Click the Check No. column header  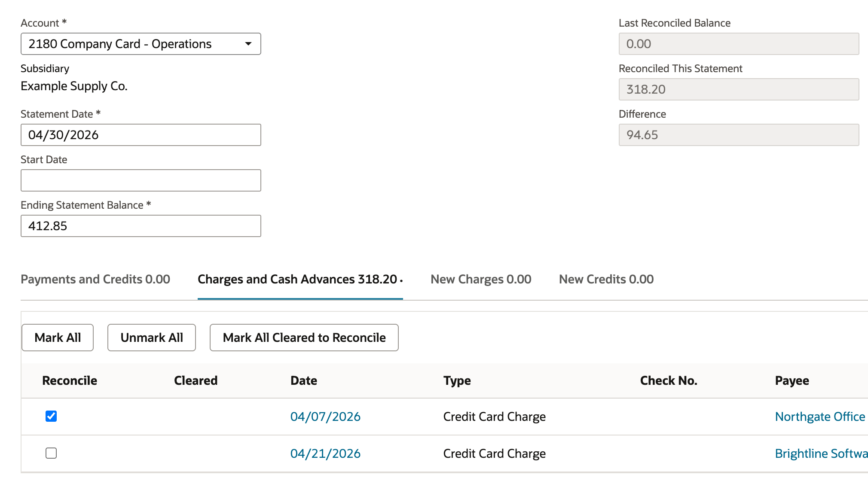[x=669, y=381]
